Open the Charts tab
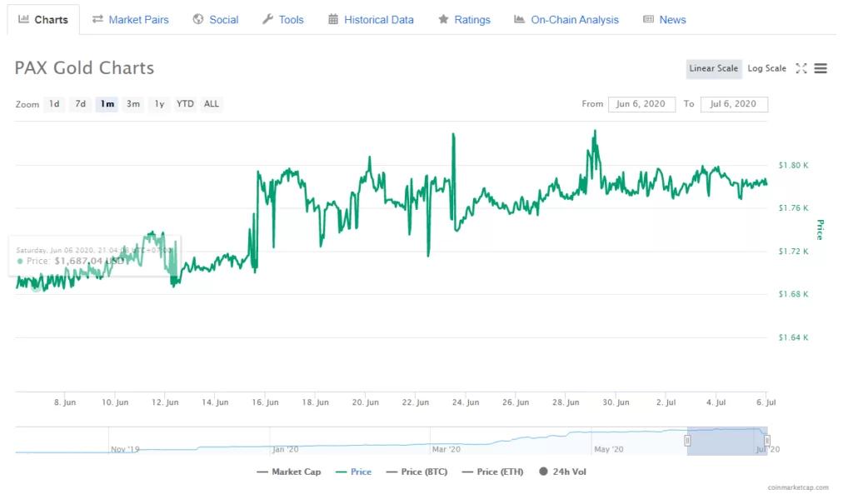853x504 pixels. [x=43, y=19]
